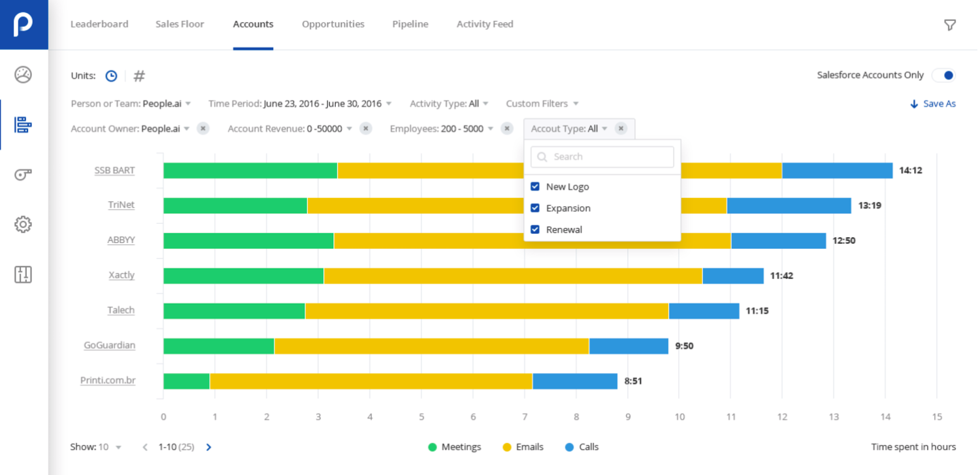Open the Xactly account link
The height and width of the screenshot is (475, 980).
point(122,275)
